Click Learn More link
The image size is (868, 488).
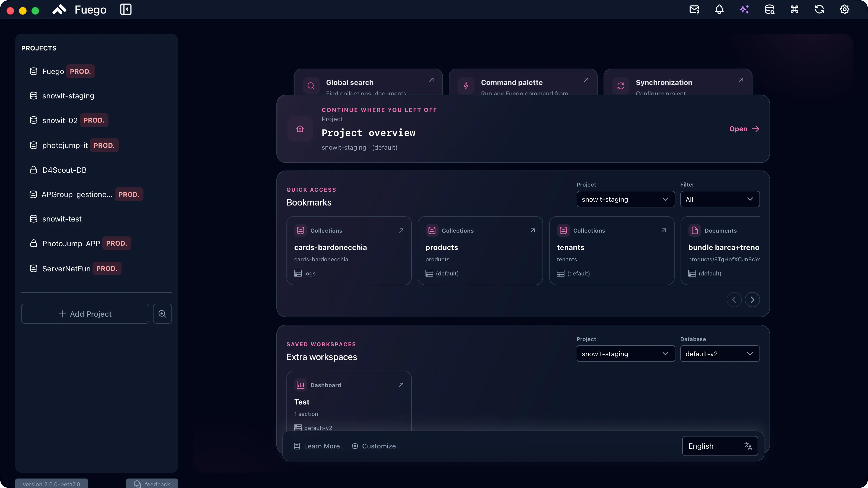(317, 446)
